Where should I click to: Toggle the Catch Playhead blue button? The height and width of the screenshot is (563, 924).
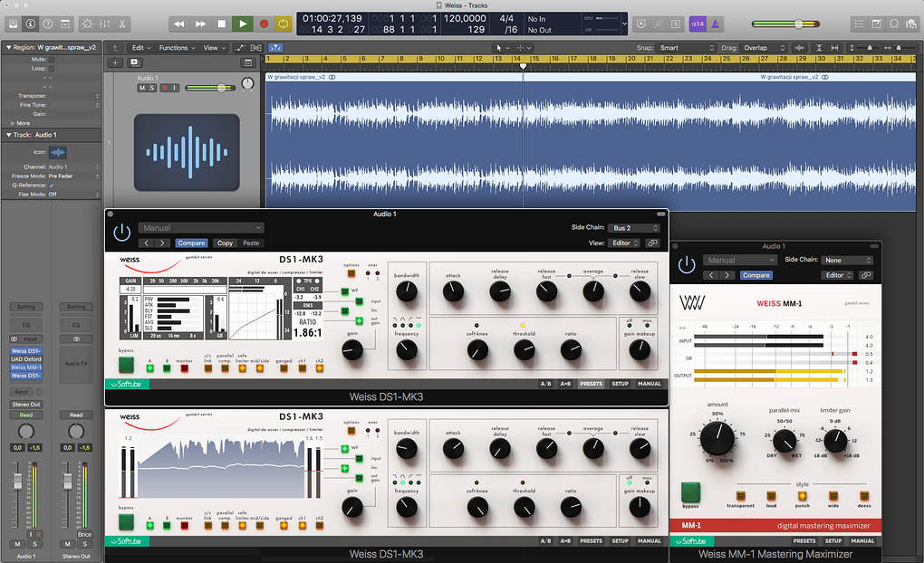[275, 48]
